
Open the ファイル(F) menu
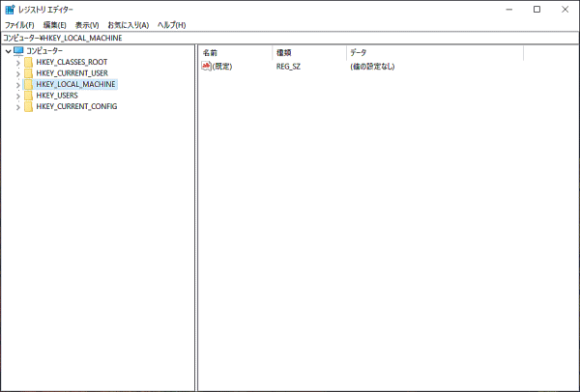(19, 25)
